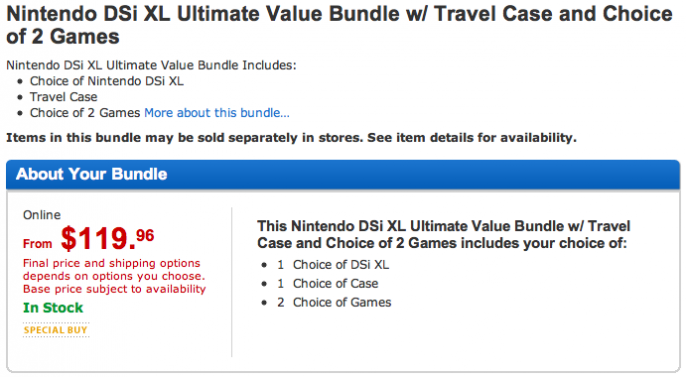Image resolution: width=686 pixels, height=377 pixels.
Task: Click the $119.96 price
Action: tap(107, 238)
